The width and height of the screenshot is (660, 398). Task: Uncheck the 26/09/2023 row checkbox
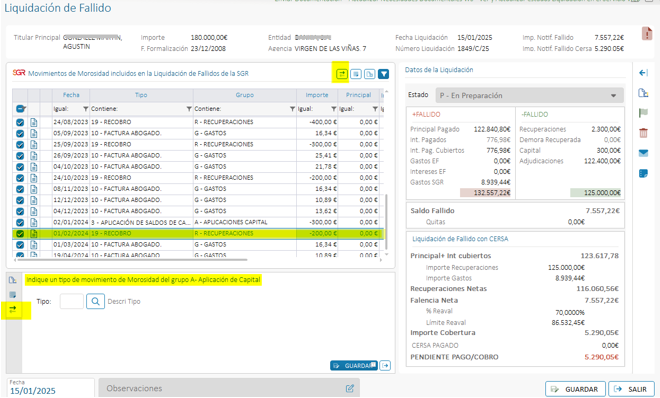pos(20,156)
